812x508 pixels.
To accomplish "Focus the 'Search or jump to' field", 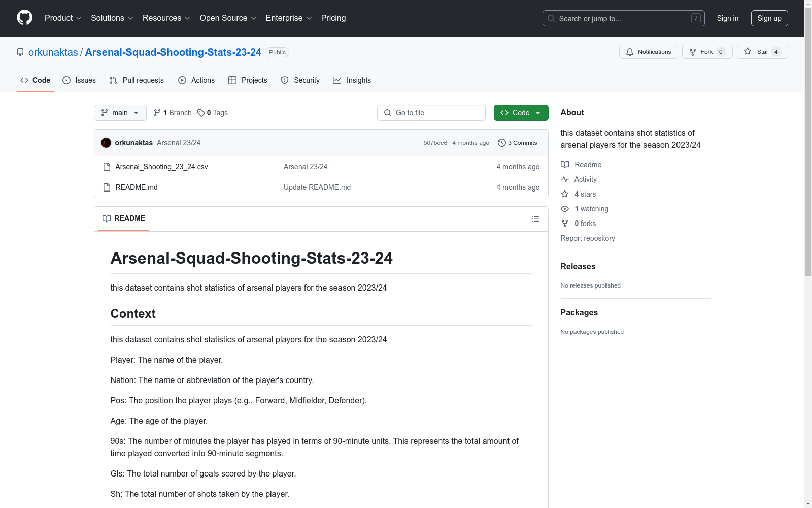I will pos(624,18).
